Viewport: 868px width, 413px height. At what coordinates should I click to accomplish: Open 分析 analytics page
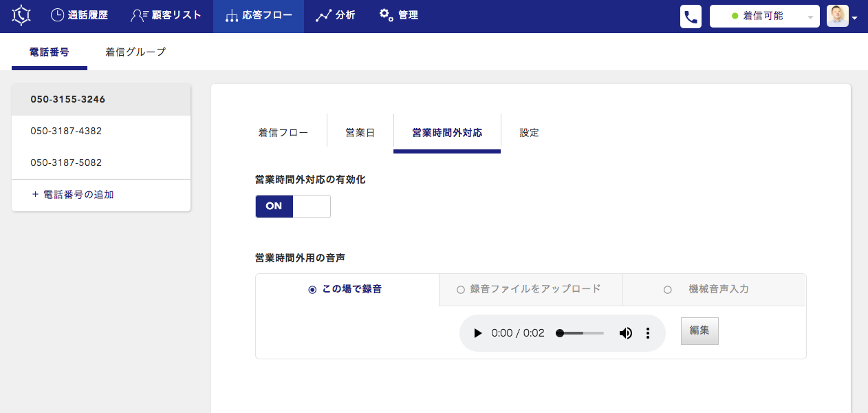point(335,15)
